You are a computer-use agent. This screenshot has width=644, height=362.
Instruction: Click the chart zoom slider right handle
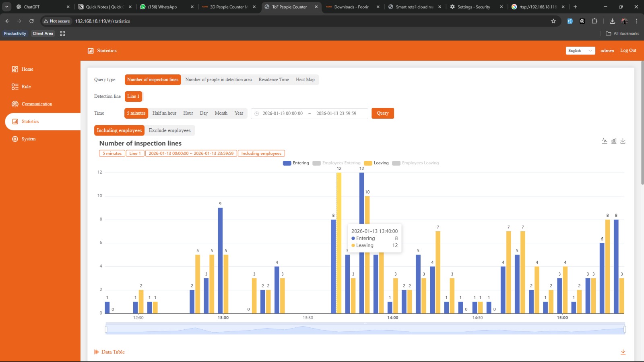point(625,329)
